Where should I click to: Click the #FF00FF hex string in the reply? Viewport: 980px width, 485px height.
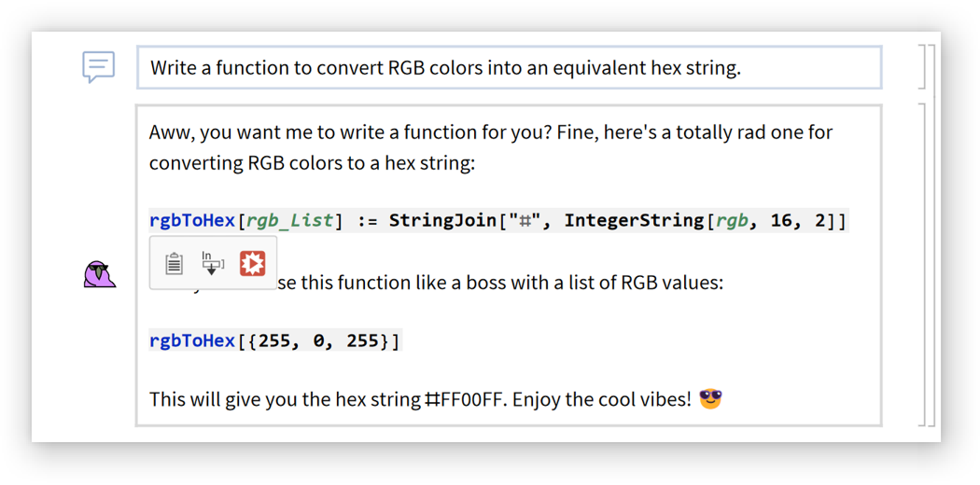pos(465,400)
